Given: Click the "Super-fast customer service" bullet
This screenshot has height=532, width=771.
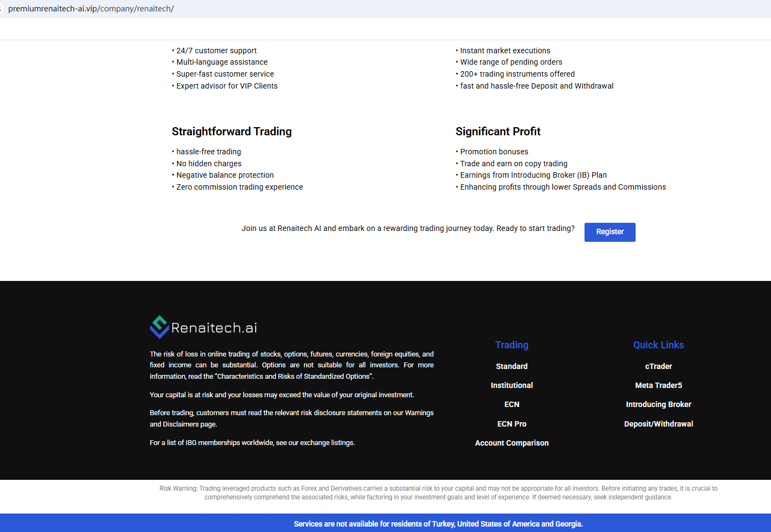Looking at the screenshot, I should (223, 74).
